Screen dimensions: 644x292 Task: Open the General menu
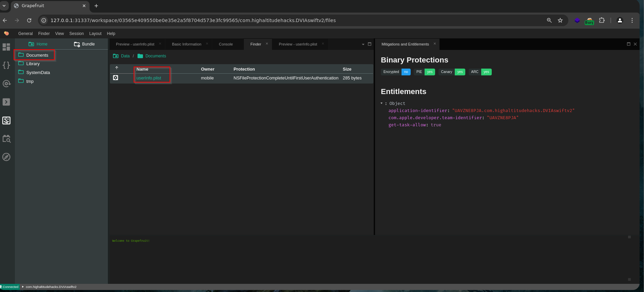[25, 34]
